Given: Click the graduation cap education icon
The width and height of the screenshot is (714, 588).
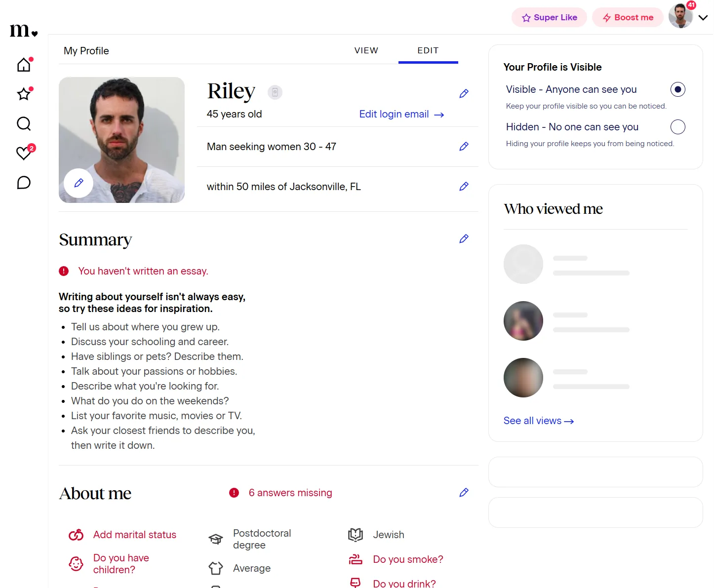Looking at the screenshot, I should pos(216,539).
